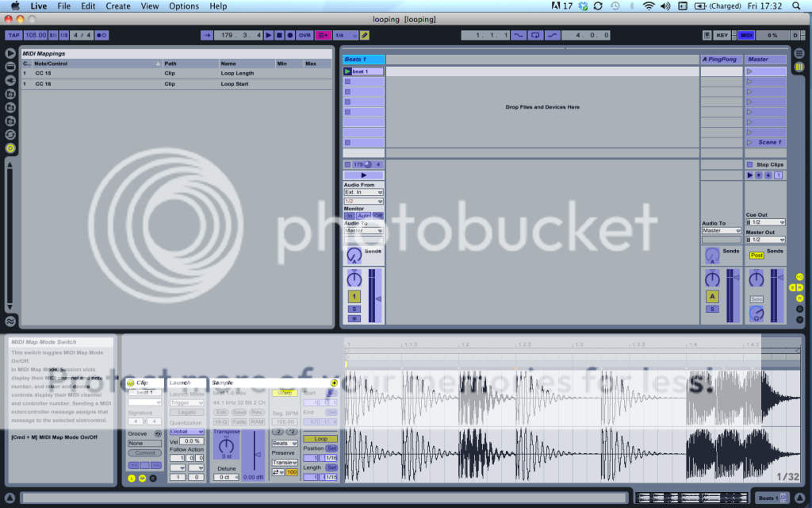
Task: Toggle the Computer MIDI Keyboard icon
Action: 707,35
